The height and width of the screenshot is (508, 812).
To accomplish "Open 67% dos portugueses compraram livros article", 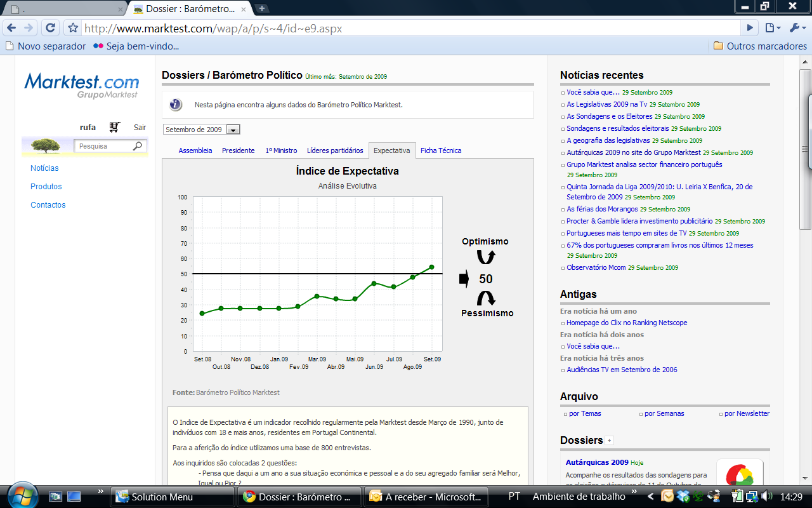I will pyautogui.click(x=660, y=245).
